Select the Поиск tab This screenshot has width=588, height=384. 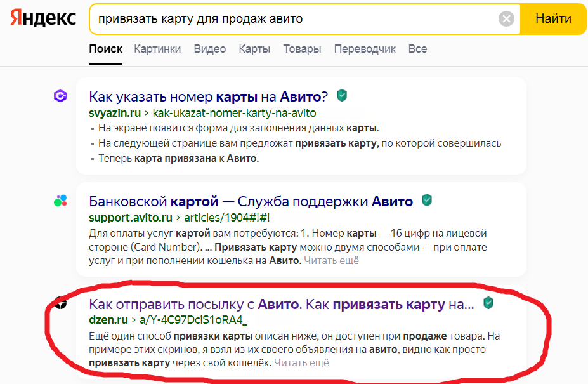click(105, 49)
